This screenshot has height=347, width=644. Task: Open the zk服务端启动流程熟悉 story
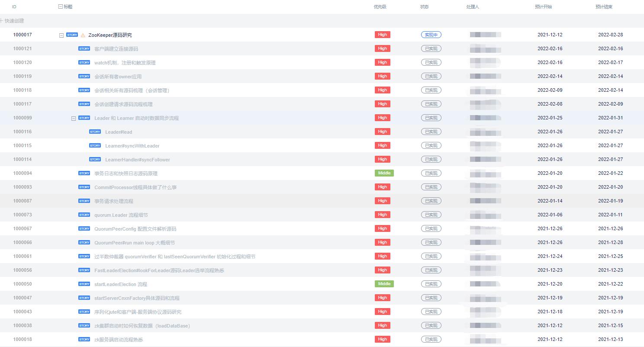coord(119,340)
